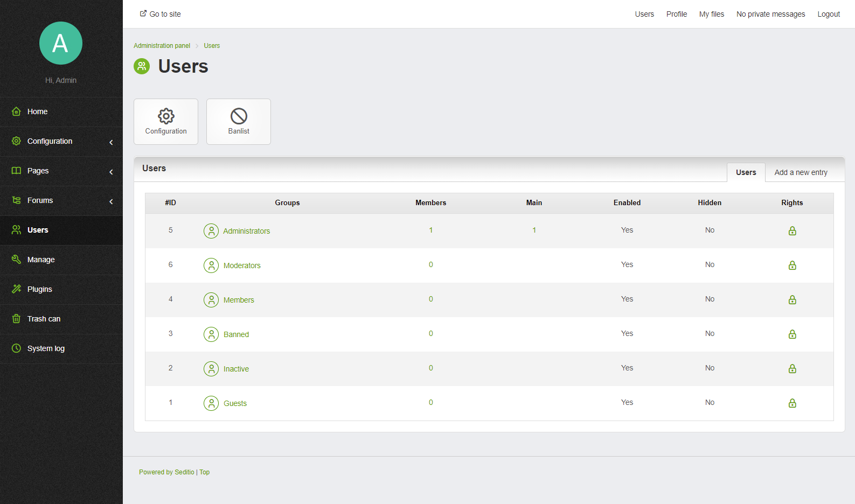
Task: Open Trash can in the sidebar menu
Action: point(61,319)
